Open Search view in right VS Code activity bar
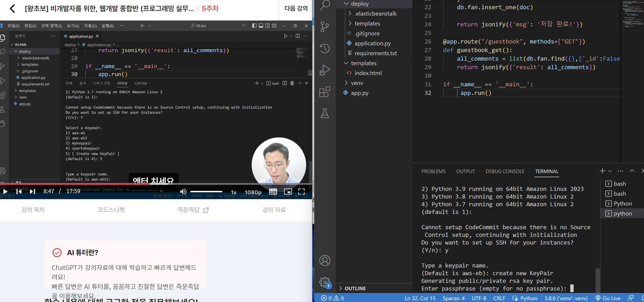The image size is (644, 302). tap(325, 5)
